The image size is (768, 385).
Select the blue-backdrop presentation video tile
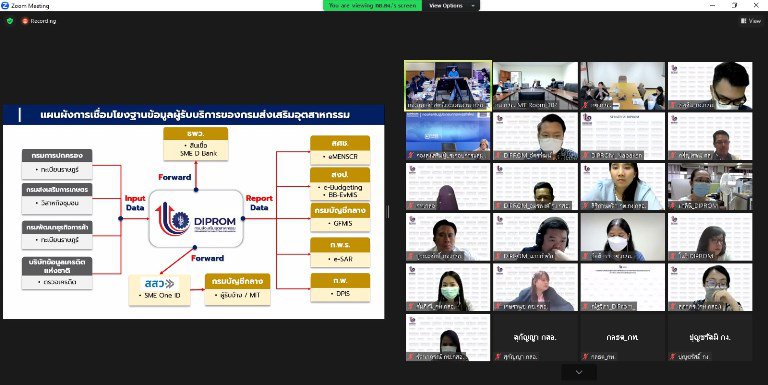coord(448,136)
